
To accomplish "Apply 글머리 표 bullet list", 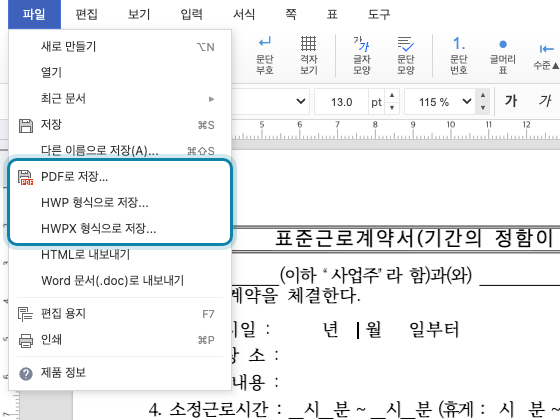I will pos(503,55).
